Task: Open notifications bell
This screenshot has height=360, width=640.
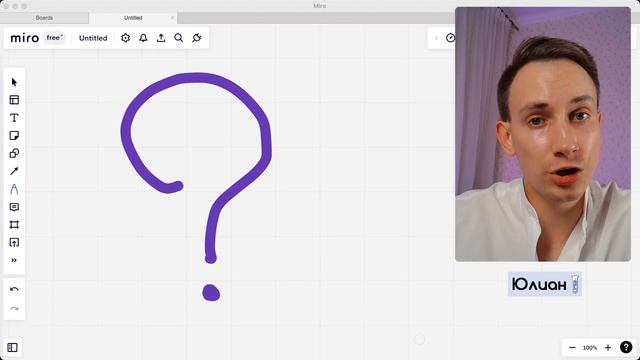Action: click(143, 38)
